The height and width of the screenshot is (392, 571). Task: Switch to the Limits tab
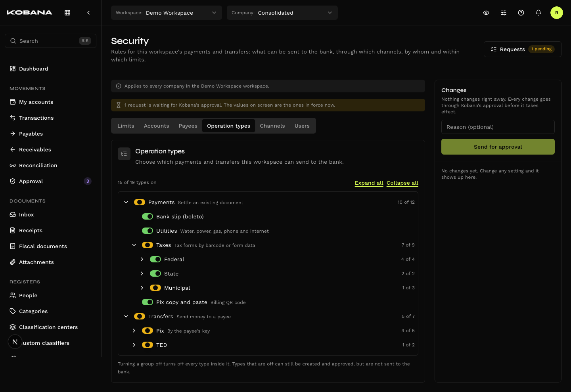(x=126, y=126)
